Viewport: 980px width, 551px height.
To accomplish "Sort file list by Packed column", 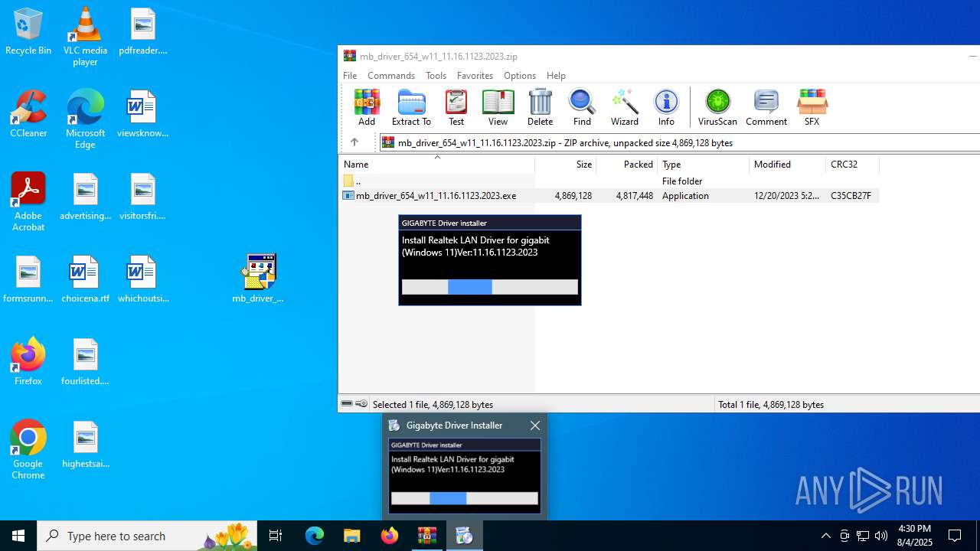I will [x=627, y=165].
